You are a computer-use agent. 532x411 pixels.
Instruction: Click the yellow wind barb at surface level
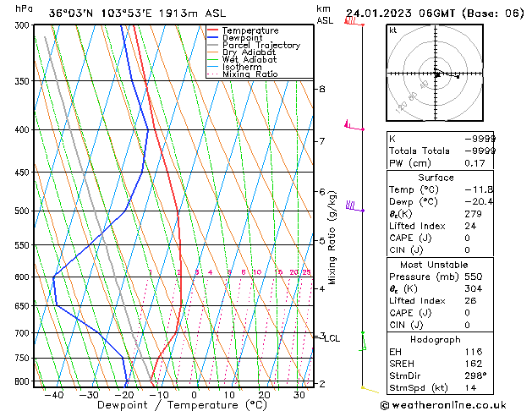pos(370,389)
